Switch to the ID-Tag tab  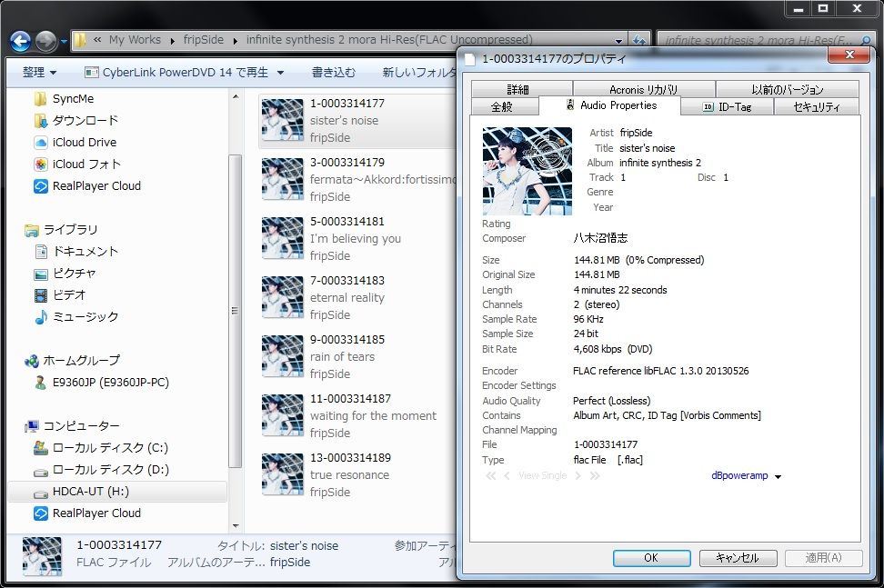click(x=728, y=107)
